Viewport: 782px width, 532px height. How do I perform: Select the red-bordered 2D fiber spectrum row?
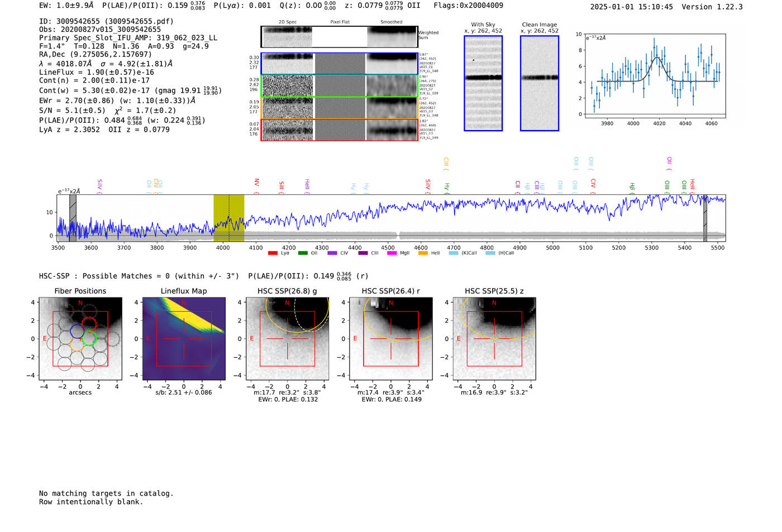point(340,130)
